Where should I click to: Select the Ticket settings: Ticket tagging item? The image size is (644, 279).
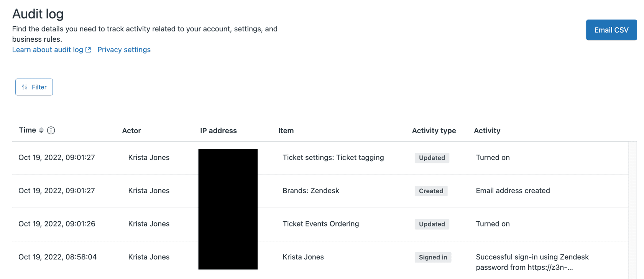coord(333,157)
